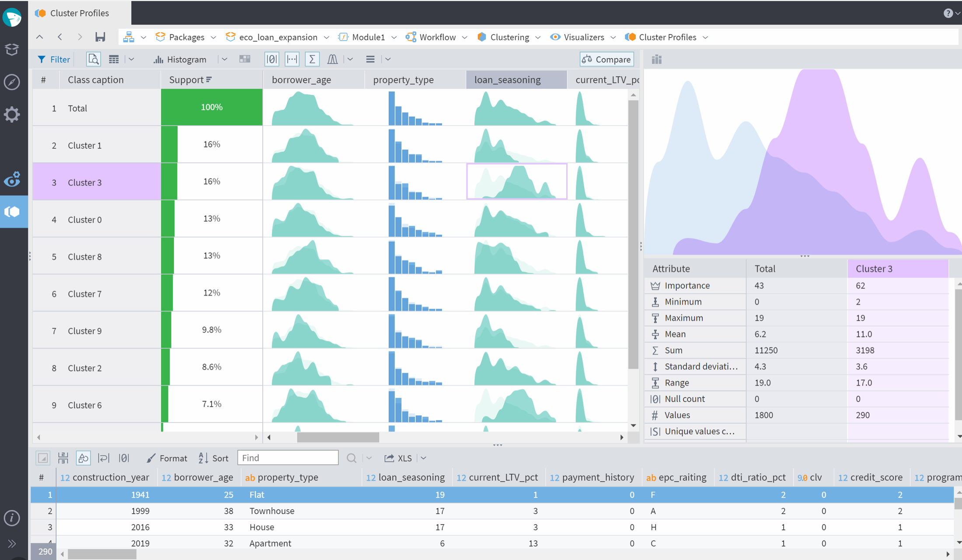Open the Workflow breadcrumb item

437,37
